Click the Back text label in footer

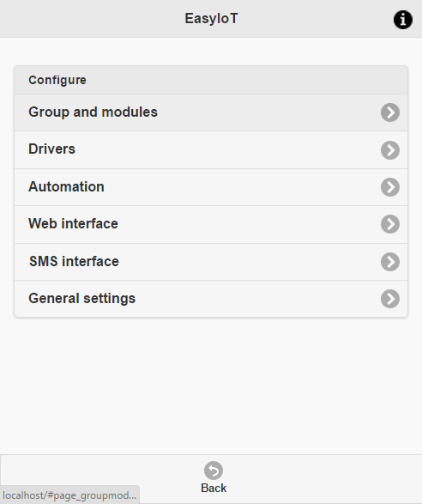coord(214,489)
